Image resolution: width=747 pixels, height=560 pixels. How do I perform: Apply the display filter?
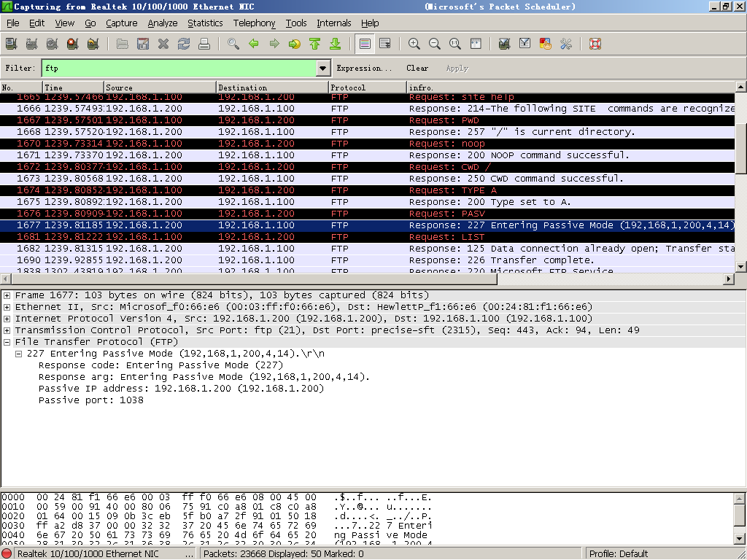[457, 68]
